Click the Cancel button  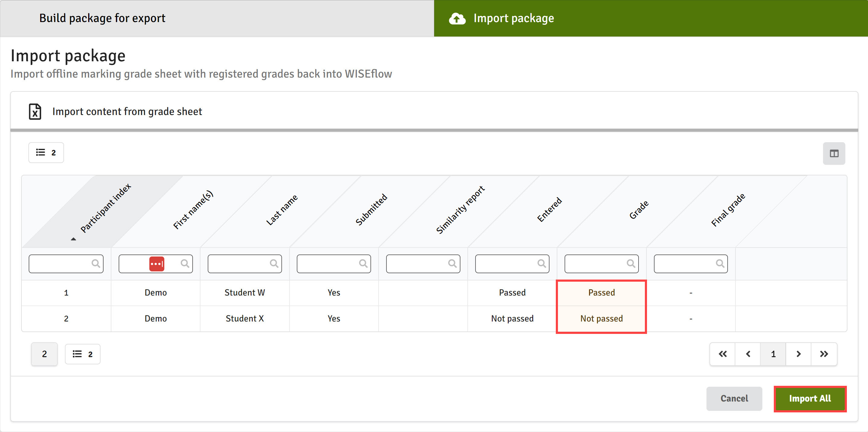coord(734,398)
